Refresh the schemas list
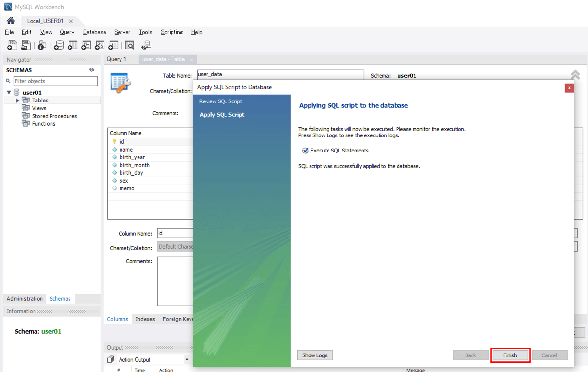Viewport: 588px width, 372px height. click(92, 70)
